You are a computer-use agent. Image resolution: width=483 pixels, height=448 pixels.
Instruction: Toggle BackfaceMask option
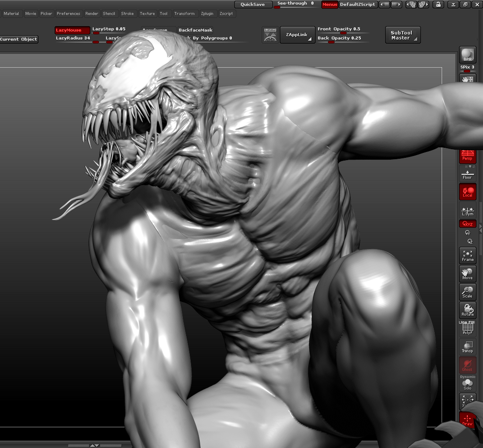pyautogui.click(x=195, y=30)
